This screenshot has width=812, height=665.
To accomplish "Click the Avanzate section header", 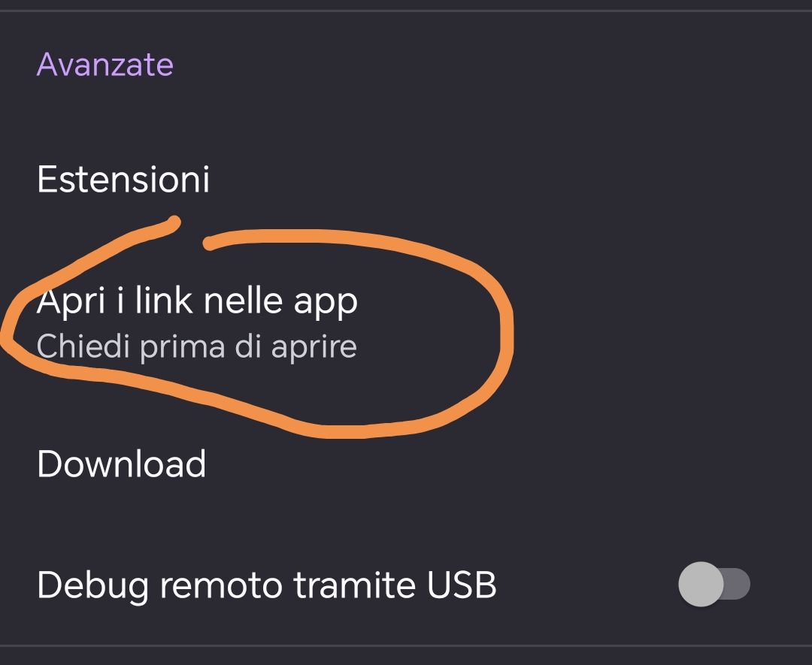I will coord(105,65).
